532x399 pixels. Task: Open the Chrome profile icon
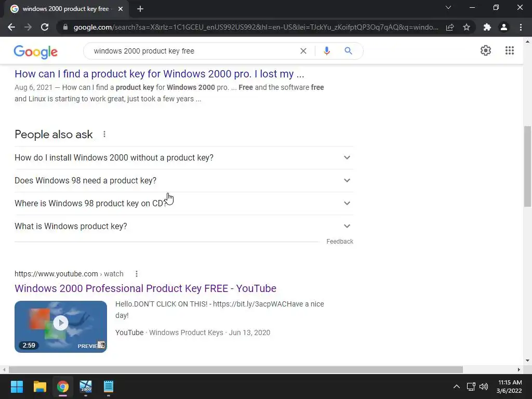point(504,27)
